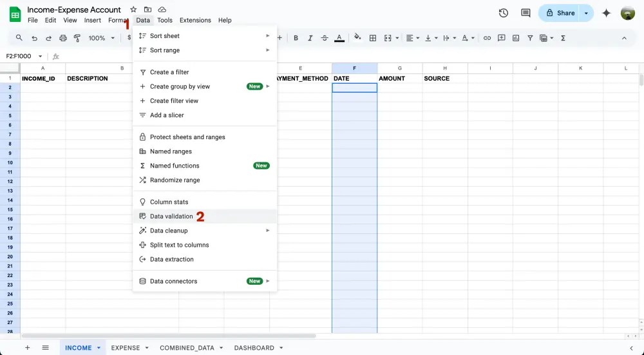Click the Insert link icon
Viewport: 644px width, 355px height.
click(487, 38)
